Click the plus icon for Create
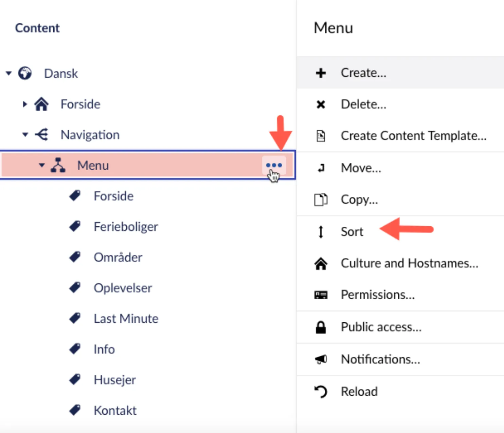 tap(321, 73)
